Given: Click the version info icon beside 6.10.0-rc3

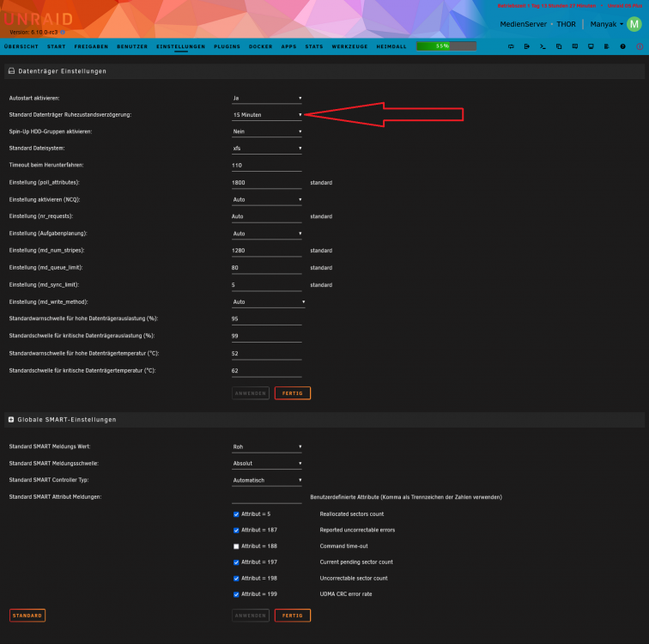Looking at the screenshot, I should [x=63, y=32].
